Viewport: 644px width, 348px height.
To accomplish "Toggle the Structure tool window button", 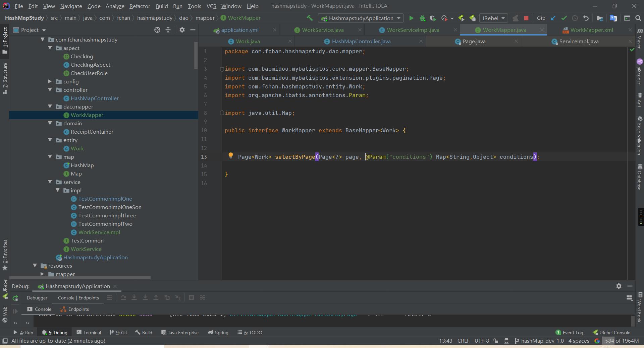I will 5,78.
